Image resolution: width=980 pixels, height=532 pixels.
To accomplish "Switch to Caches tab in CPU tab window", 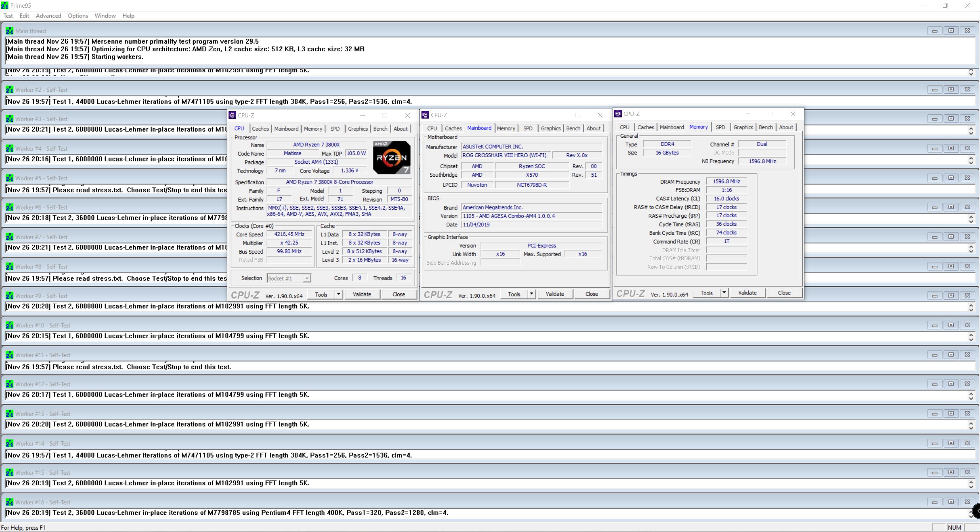I will pyautogui.click(x=260, y=129).
